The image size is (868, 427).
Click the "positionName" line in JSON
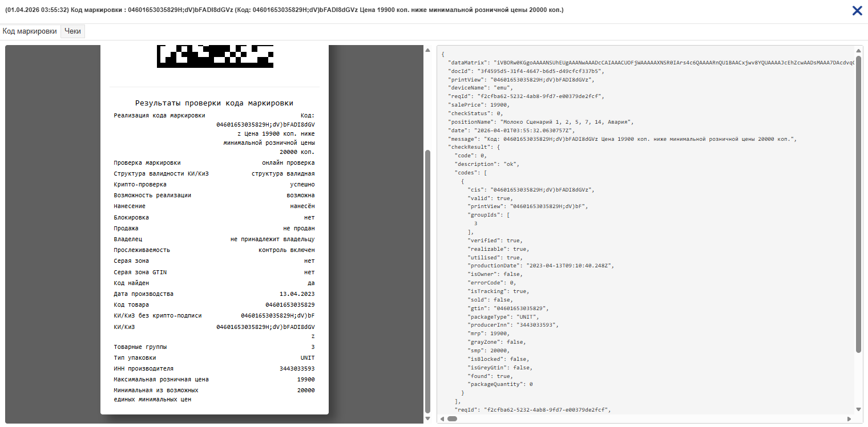tap(542, 122)
